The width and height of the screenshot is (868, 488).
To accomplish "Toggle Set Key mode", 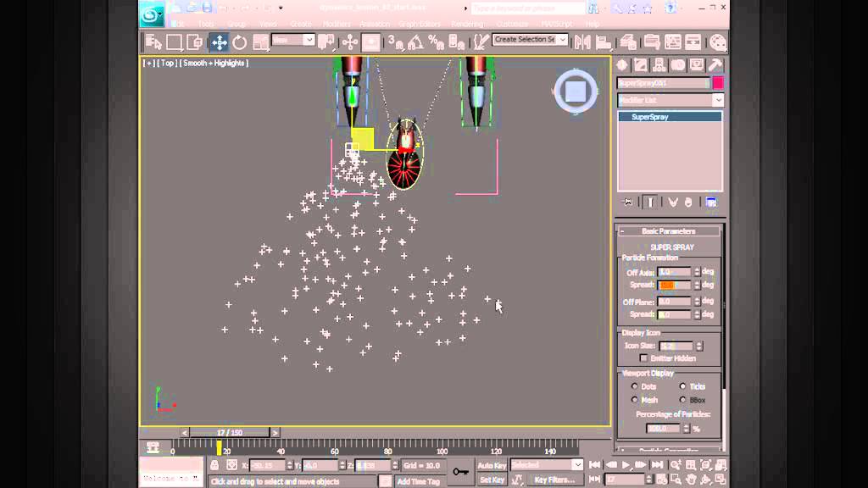I will coord(492,480).
